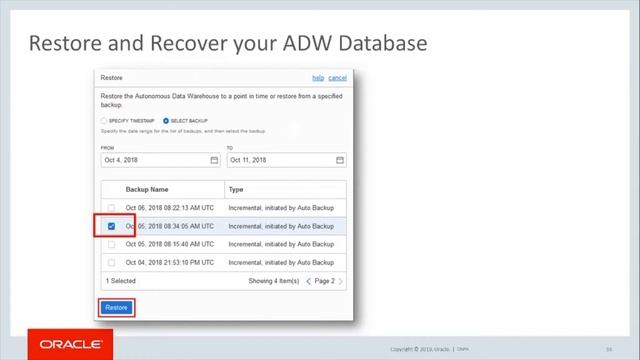This screenshot has width=640, height=360.
Task: Click the Oracle logo
Action: coord(71,344)
